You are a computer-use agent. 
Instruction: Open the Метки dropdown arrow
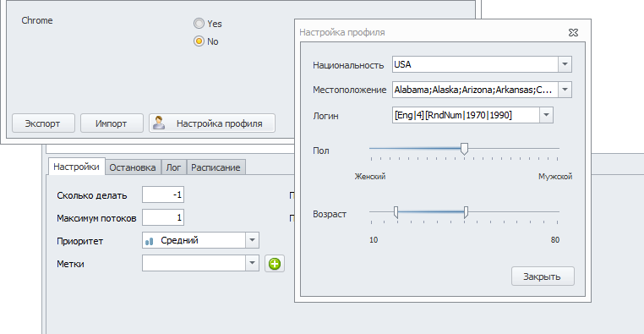coord(252,263)
